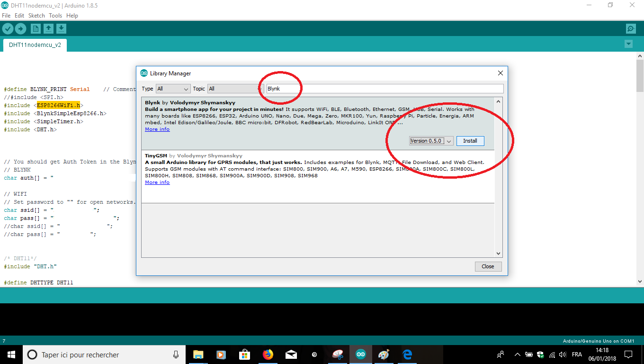Open the Edit menu
The width and height of the screenshot is (644, 364).
pyautogui.click(x=19, y=16)
